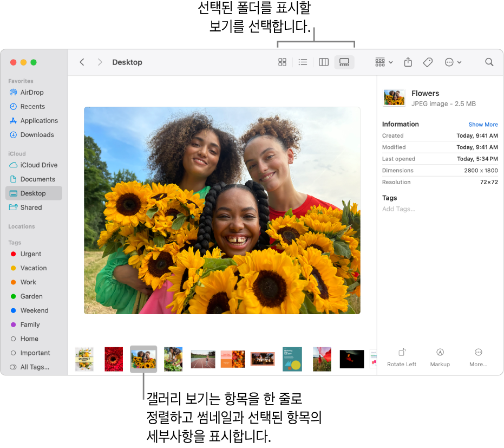The width and height of the screenshot is (504, 448).
Task: Click the green full-screen window button
Action: (34, 62)
